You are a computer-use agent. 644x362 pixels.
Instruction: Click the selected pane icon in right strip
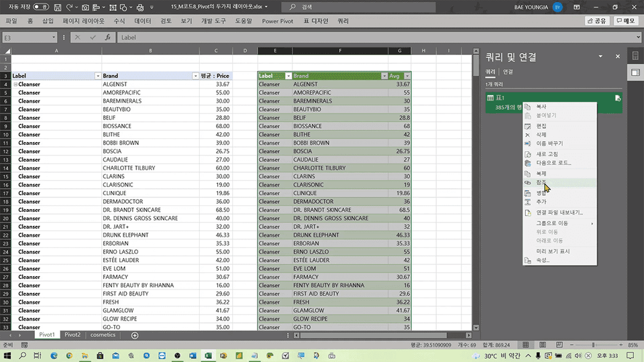[635, 72]
